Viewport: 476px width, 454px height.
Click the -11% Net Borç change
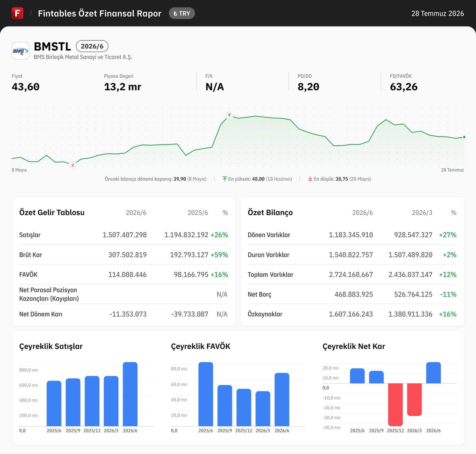448,294
